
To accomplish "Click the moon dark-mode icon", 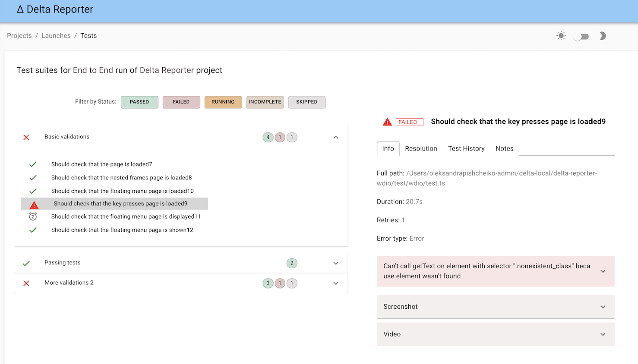I will point(603,36).
